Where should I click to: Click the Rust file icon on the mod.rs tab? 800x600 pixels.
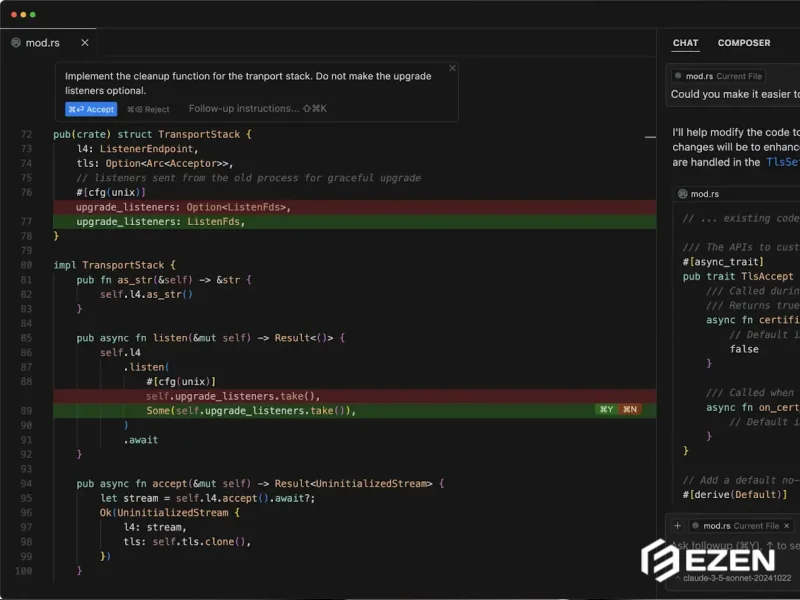point(15,43)
